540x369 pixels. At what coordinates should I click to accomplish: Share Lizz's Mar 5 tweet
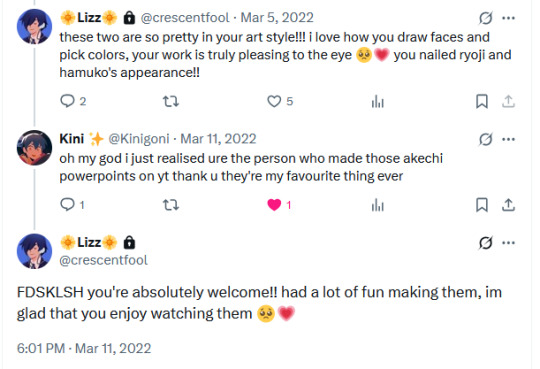[x=508, y=101]
